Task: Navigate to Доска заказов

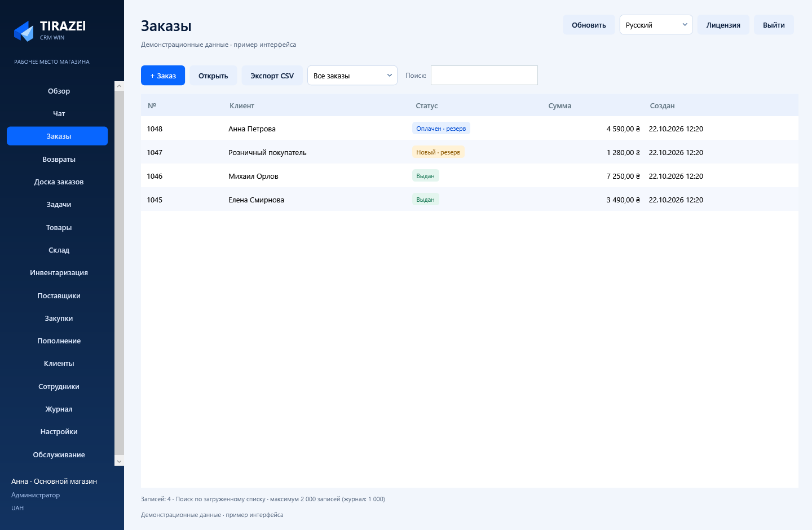Action: tap(59, 182)
